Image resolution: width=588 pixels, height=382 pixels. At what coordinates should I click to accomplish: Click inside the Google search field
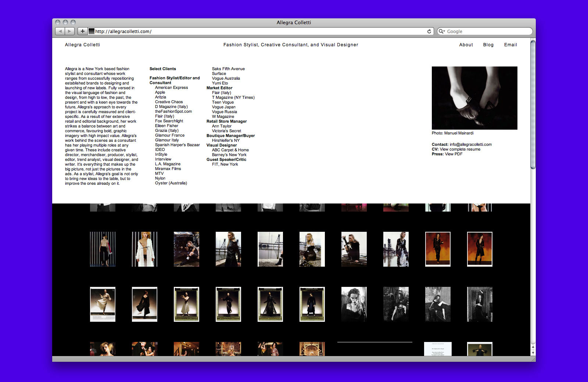[487, 32]
